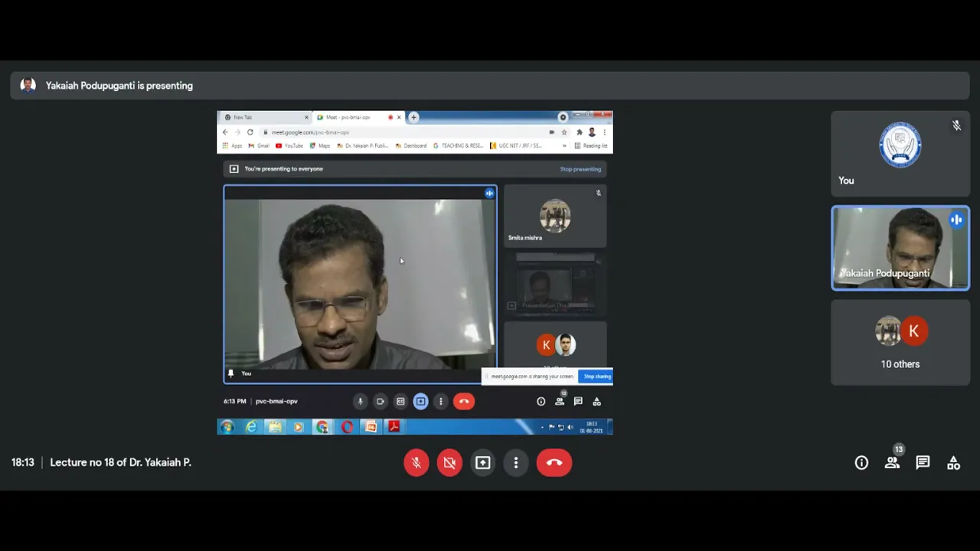Image resolution: width=980 pixels, height=551 pixels.
Task: Open the Chrome three-dot menu
Action: pos(604,132)
